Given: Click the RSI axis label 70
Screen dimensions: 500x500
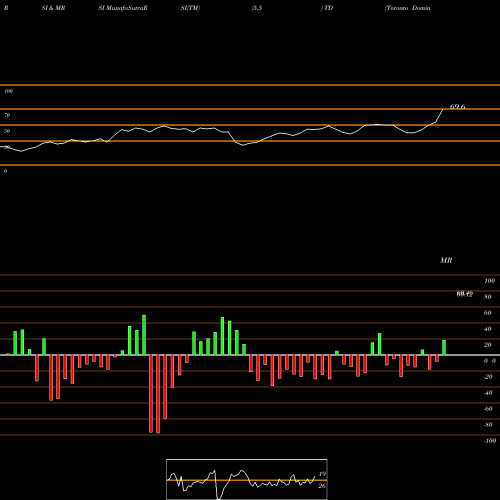Looking at the screenshot, I should click(x=7, y=115).
